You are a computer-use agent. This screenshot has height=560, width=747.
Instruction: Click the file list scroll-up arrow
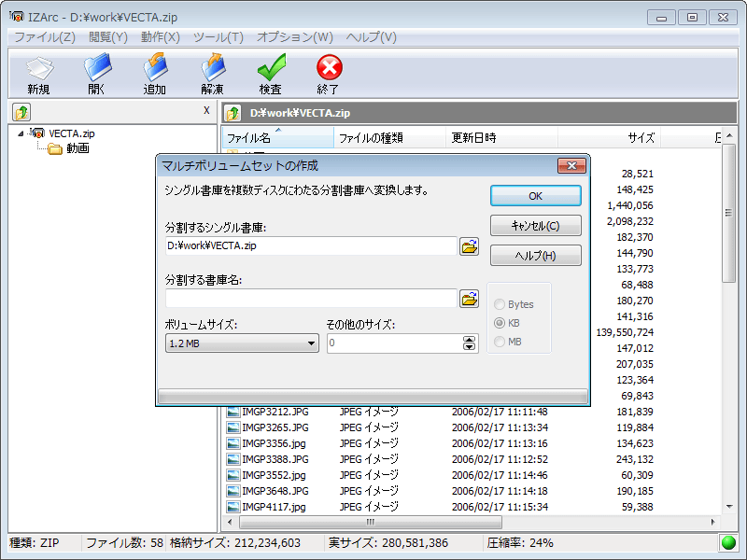tap(729, 136)
